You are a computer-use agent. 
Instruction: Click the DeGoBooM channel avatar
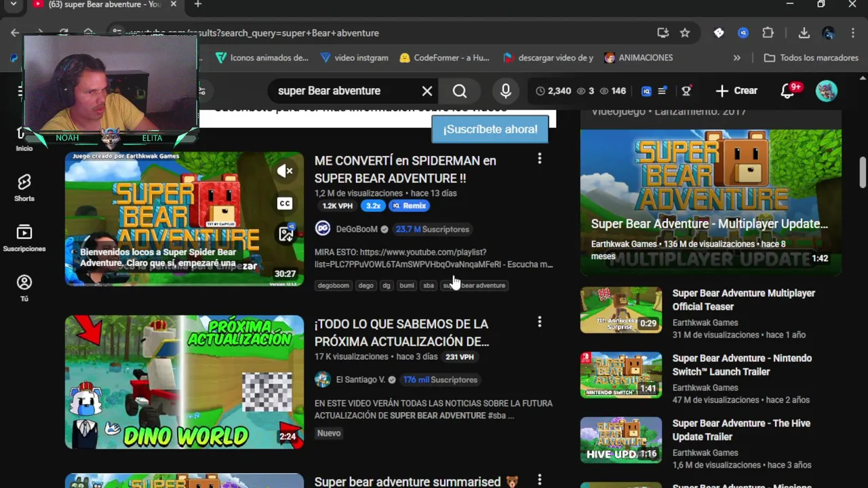(323, 229)
